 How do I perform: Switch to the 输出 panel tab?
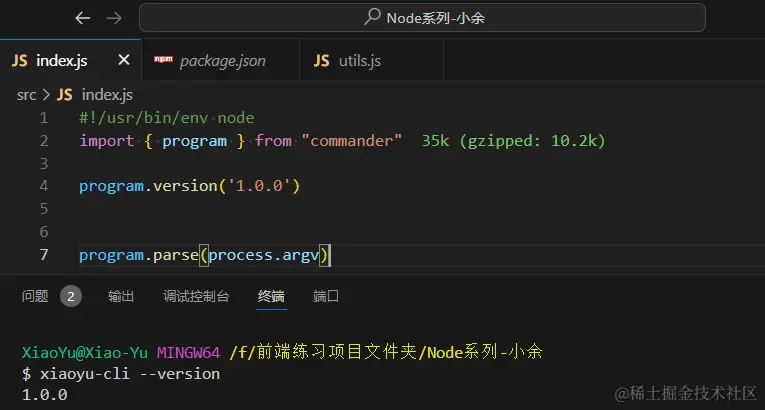[121, 296]
